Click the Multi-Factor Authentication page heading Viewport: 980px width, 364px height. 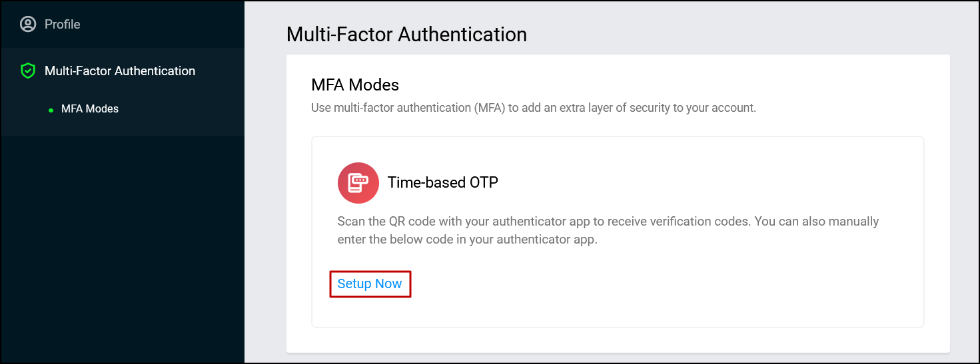(x=406, y=35)
